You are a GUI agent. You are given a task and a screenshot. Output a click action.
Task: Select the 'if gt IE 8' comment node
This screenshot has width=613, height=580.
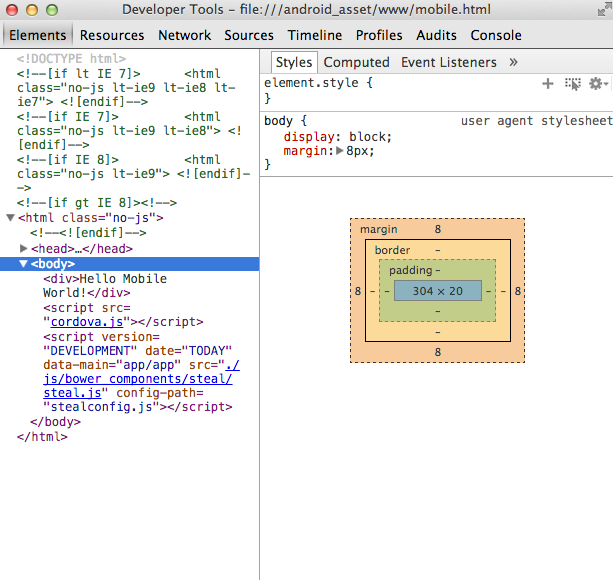click(97, 202)
